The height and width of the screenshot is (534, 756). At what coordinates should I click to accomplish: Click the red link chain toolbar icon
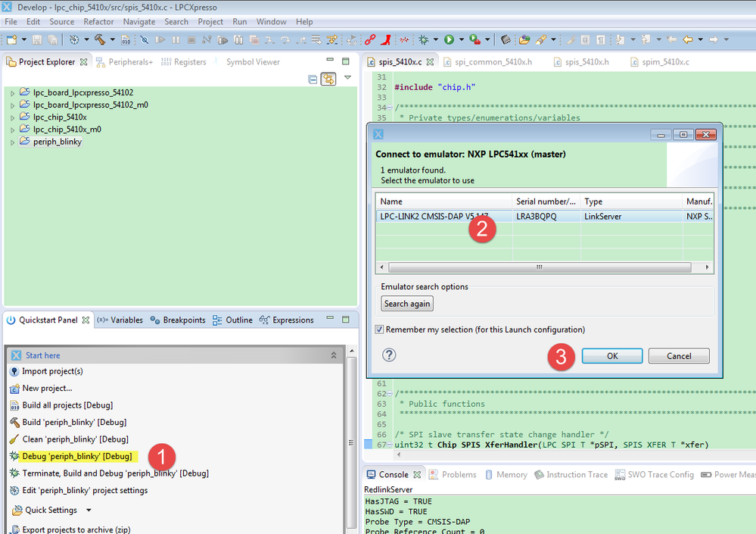click(x=370, y=39)
